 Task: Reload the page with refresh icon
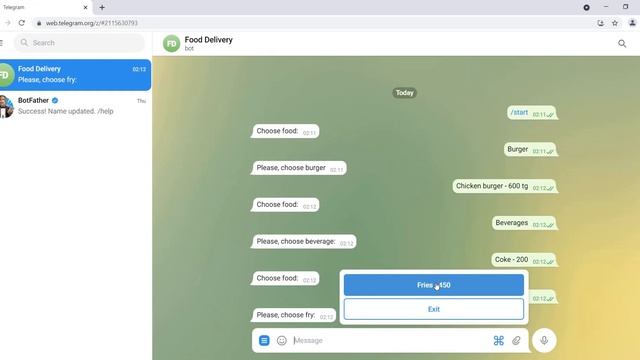[22, 23]
